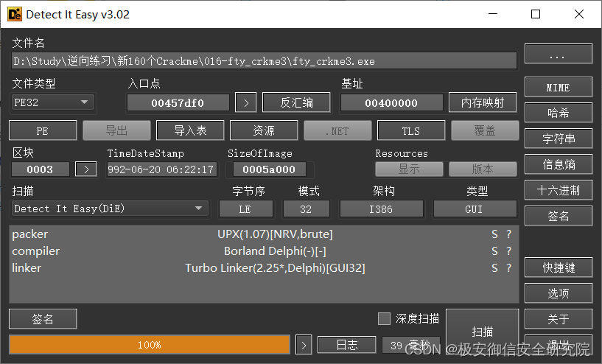Click the large 扫描 scan button
The image size is (602, 364).
coord(482,331)
